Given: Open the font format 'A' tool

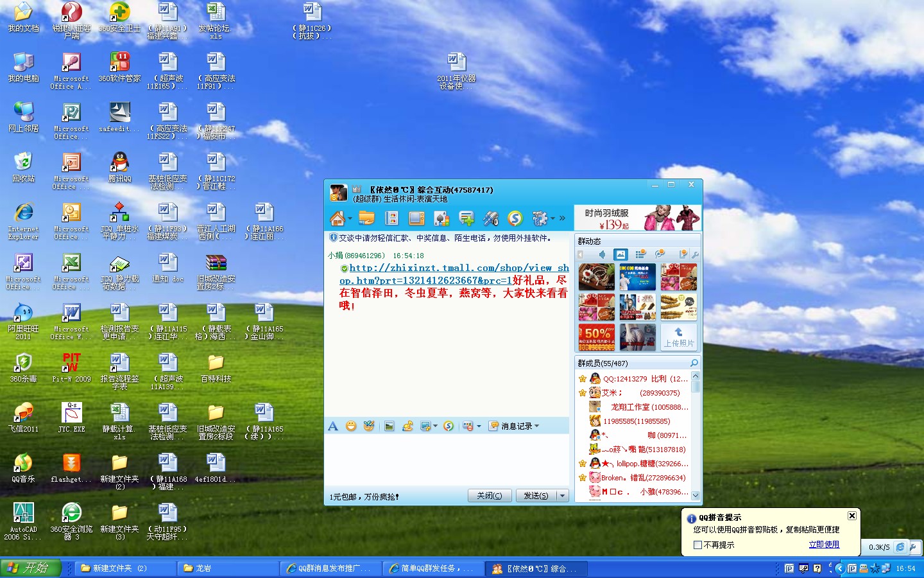Looking at the screenshot, I should point(332,426).
